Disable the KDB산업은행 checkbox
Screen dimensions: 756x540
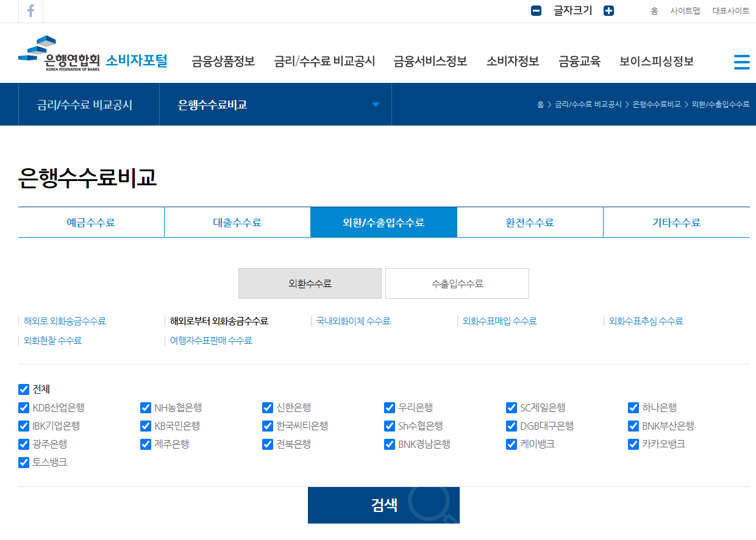point(24,408)
